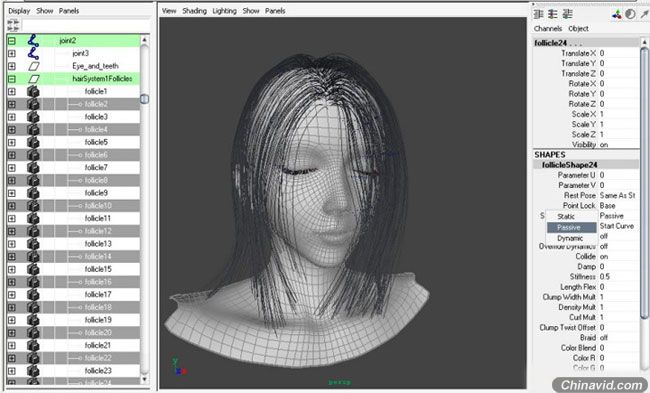Click the joint2 bone icon in outliner

pos(33,41)
